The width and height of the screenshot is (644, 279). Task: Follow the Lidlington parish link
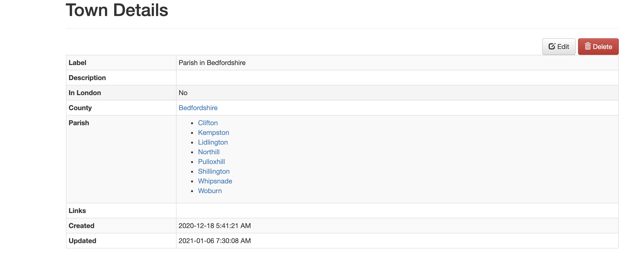click(212, 142)
